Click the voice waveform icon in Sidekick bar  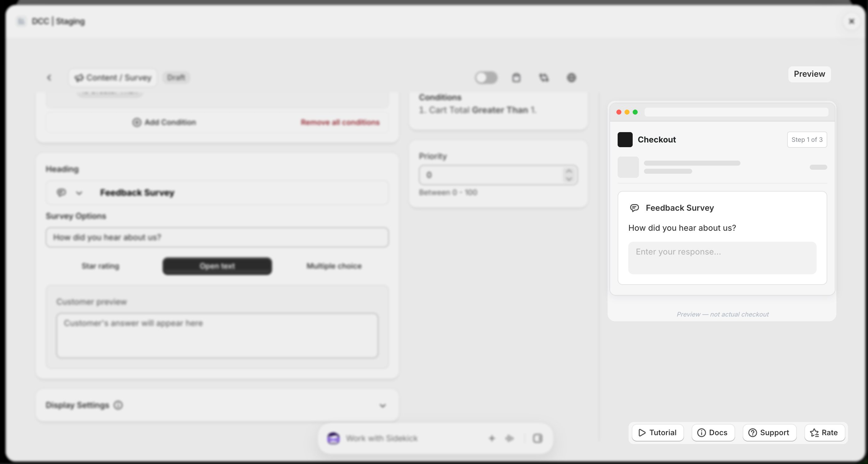coord(510,438)
